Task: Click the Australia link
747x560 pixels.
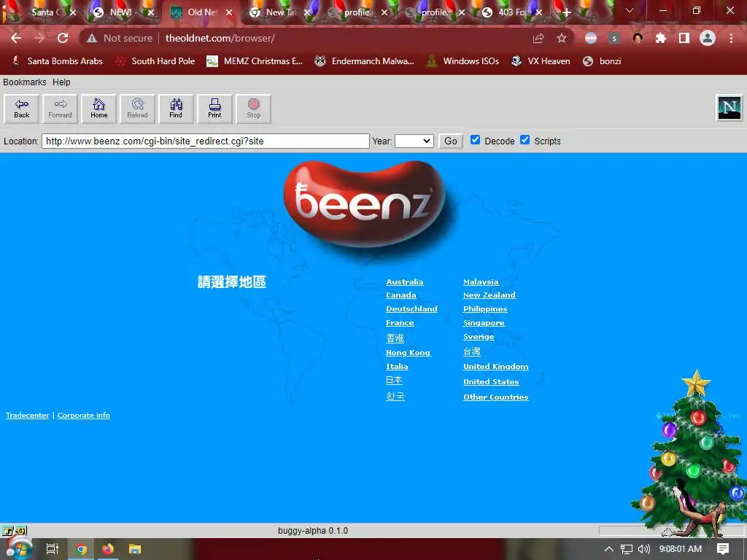Action: tap(404, 282)
